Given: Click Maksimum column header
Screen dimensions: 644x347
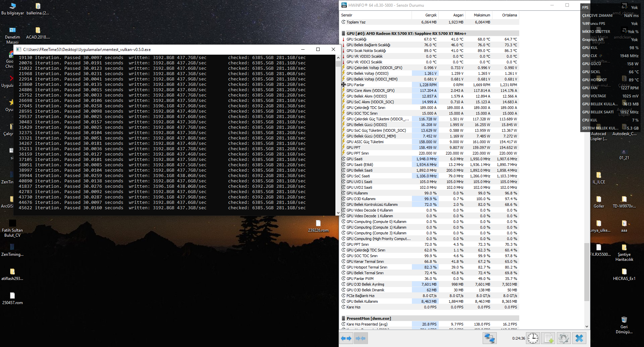Looking at the screenshot, I should tap(479, 15).
